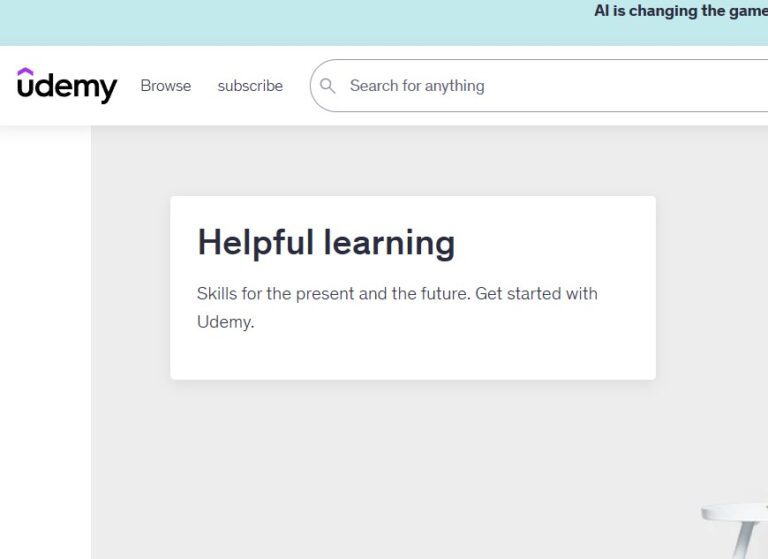Focus the "Search for anything" field
Screen dimensions: 768x559
click(x=539, y=86)
